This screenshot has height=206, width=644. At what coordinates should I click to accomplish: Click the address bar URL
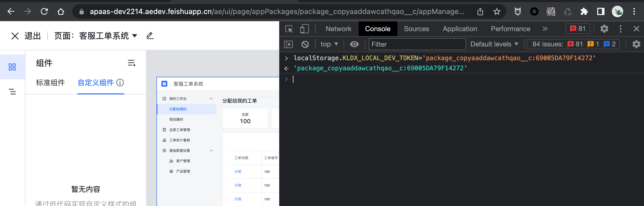click(277, 11)
